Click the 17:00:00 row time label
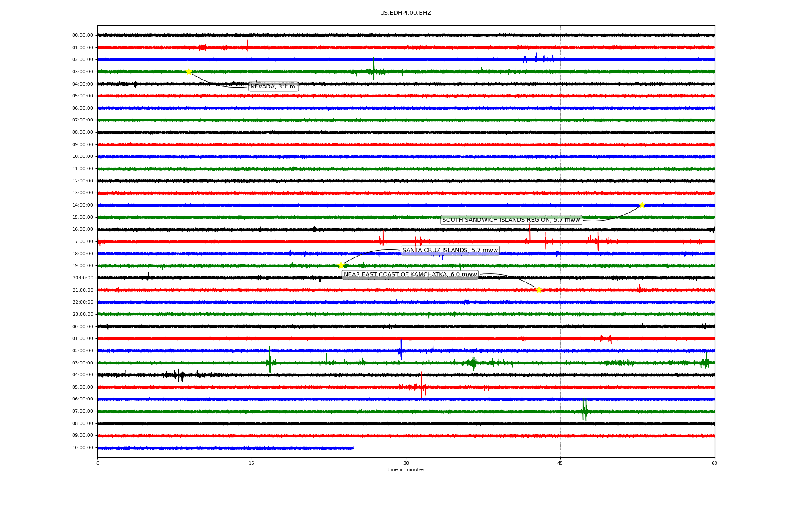 pos(82,242)
